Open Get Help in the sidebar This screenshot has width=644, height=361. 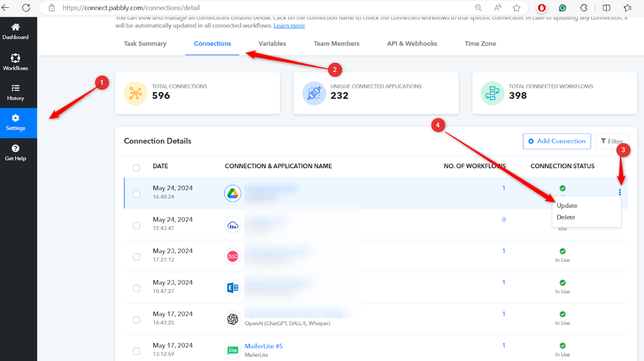[16, 153]
